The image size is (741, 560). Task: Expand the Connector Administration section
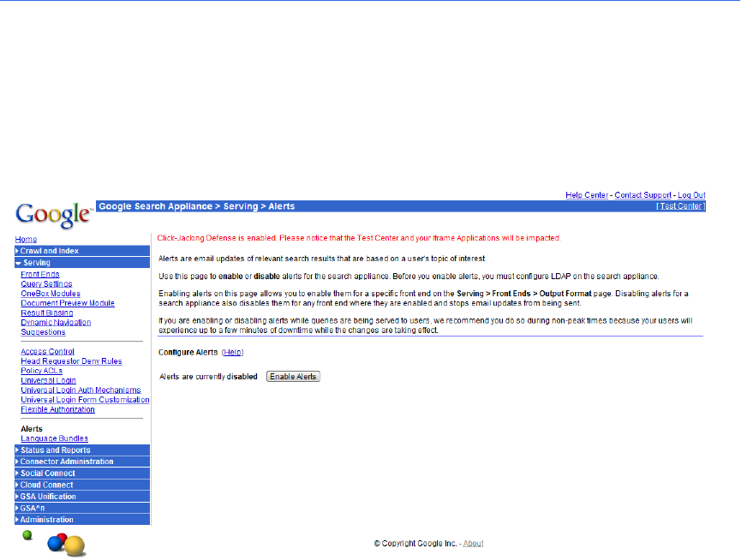coord(82,462)
